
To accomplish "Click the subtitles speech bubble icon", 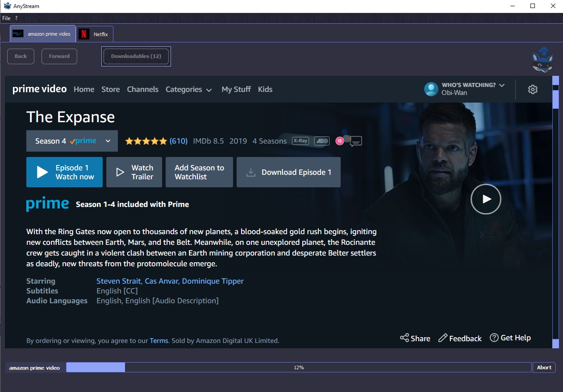I will click(x=356, y=141).
